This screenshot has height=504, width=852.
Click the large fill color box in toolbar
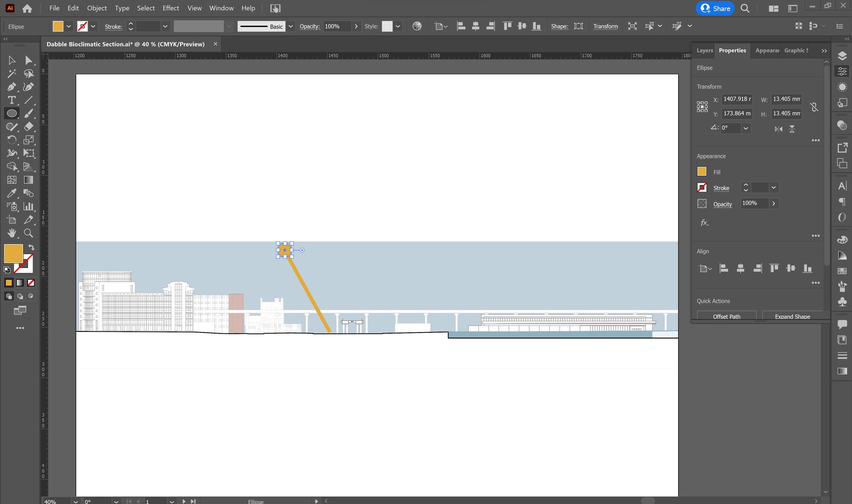pyautogui.click(x=13, y=253)
